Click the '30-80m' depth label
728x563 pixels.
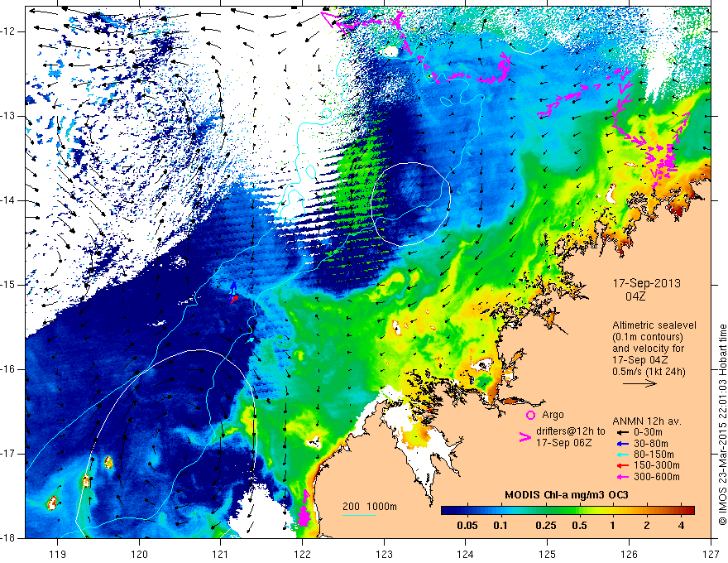[x=651, y=444]
